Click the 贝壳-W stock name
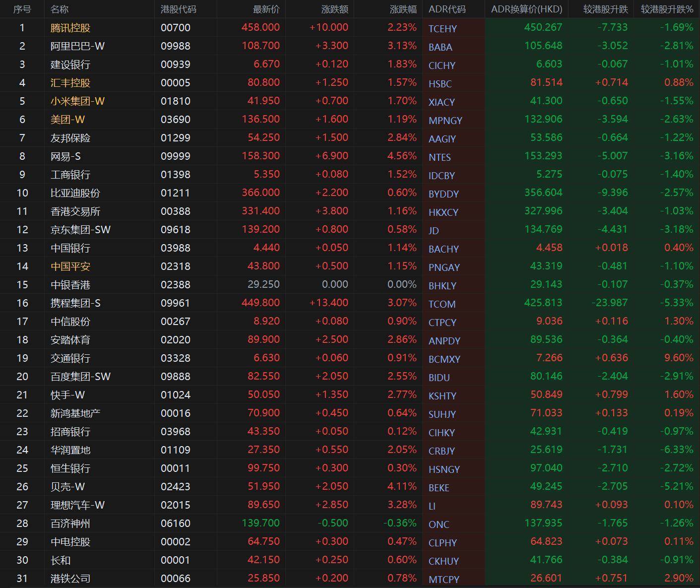The width and height of the screenshot is (700, 588). (x=67, y=487)
